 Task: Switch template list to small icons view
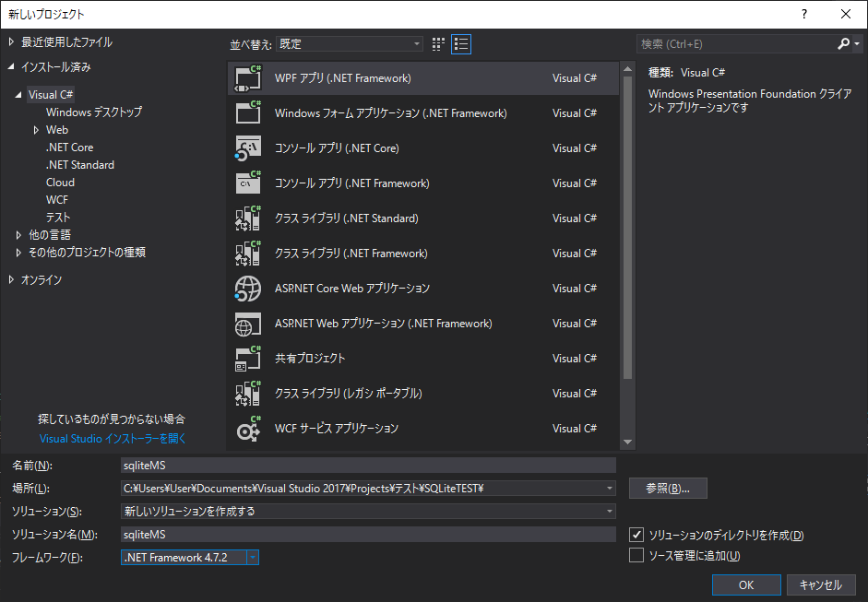click(437, 43)
